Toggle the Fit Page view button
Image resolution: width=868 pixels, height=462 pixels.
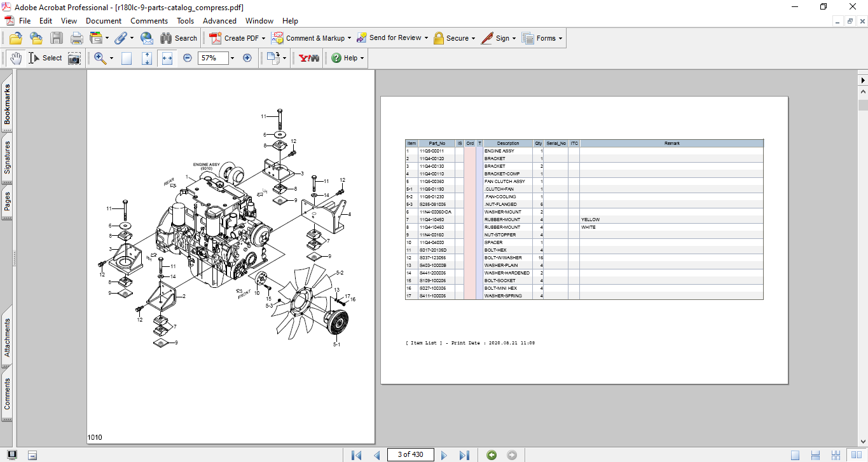(147, 58)
